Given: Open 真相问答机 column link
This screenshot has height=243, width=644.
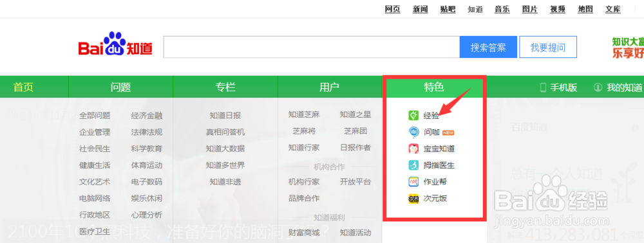Looking at the screenshot, I should (225, 132).
